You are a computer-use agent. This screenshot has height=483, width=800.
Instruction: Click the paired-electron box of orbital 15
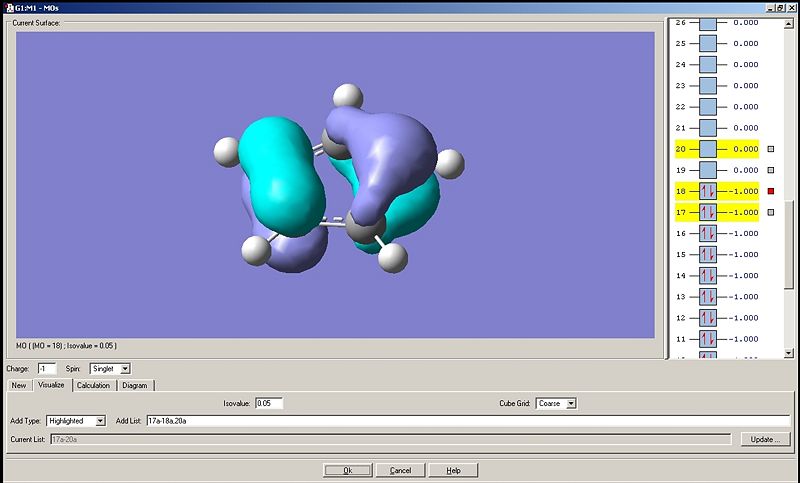pos(707,255)
